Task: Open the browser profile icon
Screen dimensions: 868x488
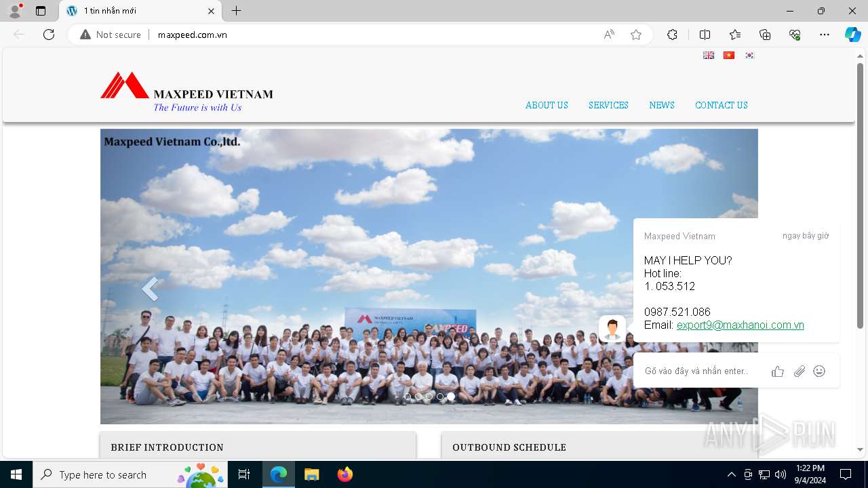Action: click(15, 11)
